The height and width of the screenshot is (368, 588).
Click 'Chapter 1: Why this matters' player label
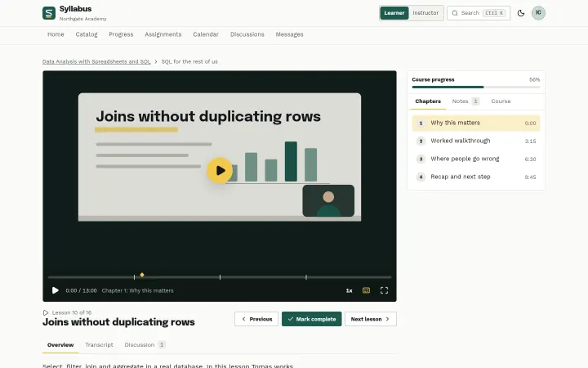pos(138,290)
